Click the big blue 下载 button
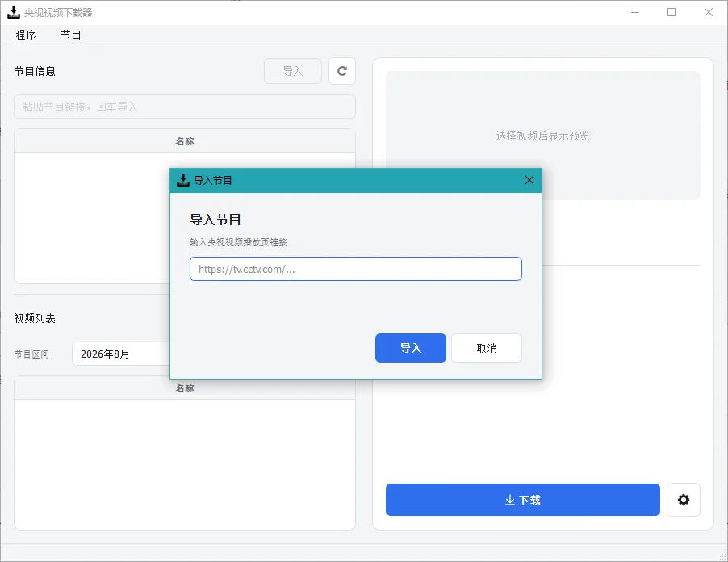 [523, 500]
